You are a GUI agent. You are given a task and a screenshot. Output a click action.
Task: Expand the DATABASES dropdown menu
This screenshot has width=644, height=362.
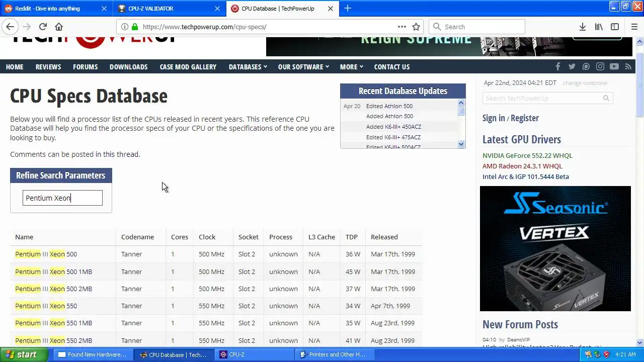coord(248,66)
